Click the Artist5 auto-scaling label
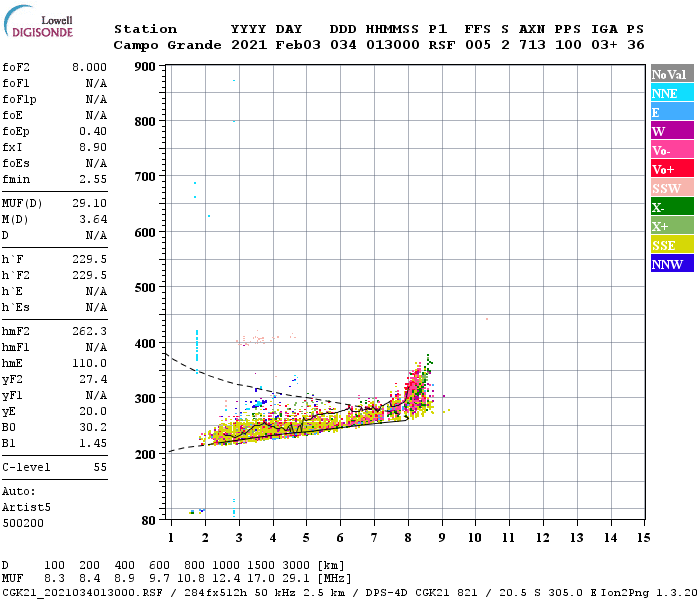Image resolution: width=700 pixels, height=600 pixels. pos(26,507)
